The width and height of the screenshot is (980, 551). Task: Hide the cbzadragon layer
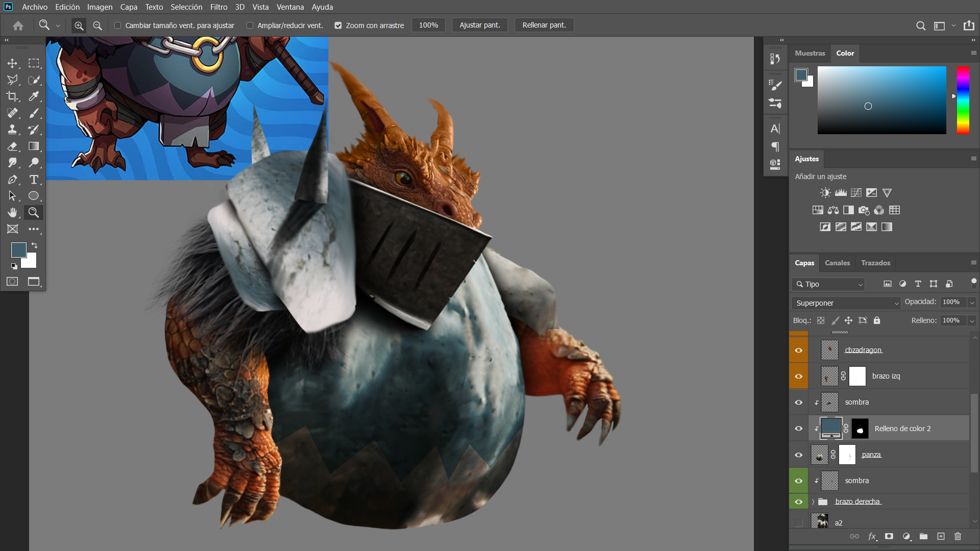coord(798,350)
